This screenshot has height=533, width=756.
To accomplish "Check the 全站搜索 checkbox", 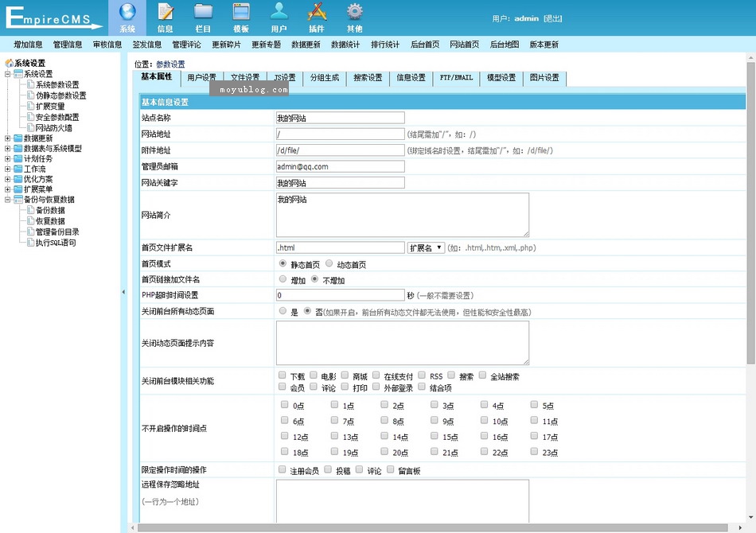I will pyautogui.click(x=482, y=375).
